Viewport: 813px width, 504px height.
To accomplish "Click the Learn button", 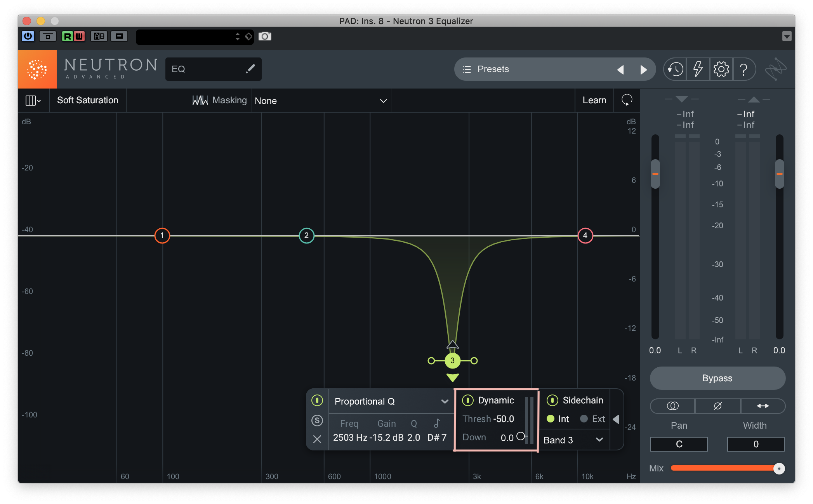I will click(594, 100).
